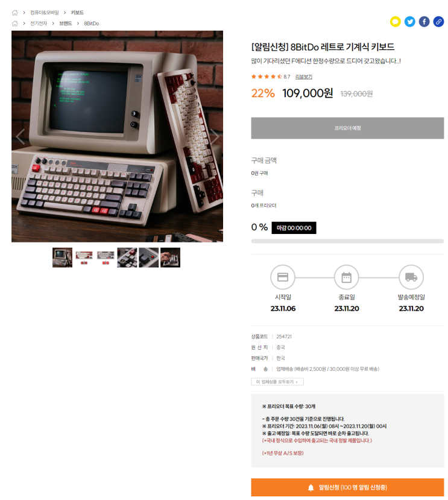Click the preorder progress bar
The height and width of the screenshot is (500, 448).
(347, 241)
